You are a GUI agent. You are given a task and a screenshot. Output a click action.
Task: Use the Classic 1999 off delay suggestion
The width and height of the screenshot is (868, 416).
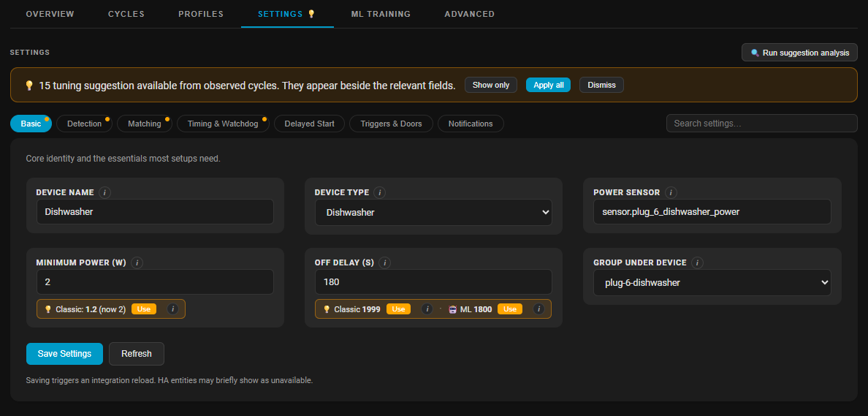pos(398,309)
